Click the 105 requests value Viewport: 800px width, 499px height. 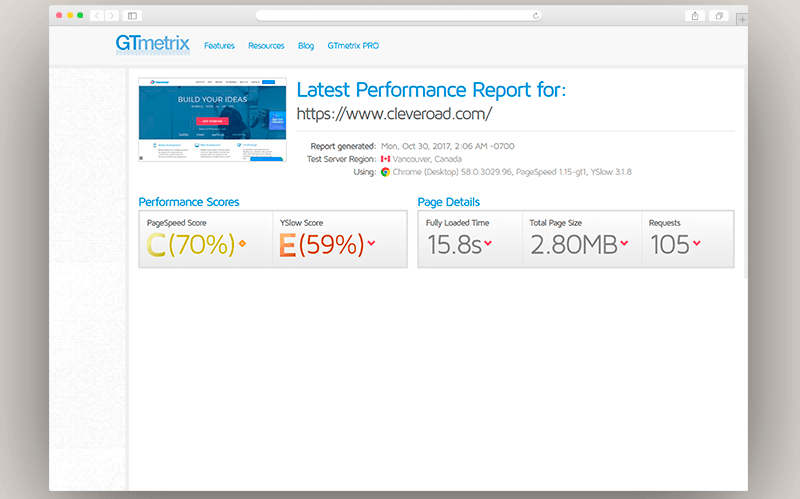(x=670, y=244)
